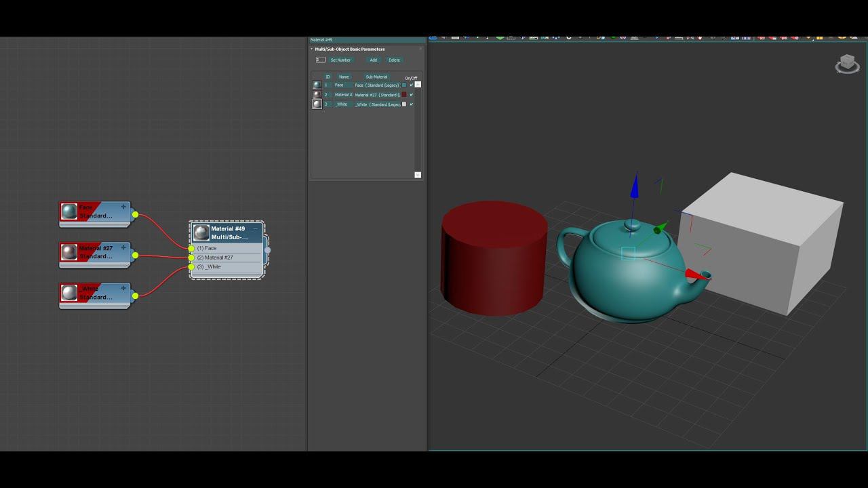
Task: Open the Face (Standard Legacy) sub-material button
Action: [x=378, y=85]
